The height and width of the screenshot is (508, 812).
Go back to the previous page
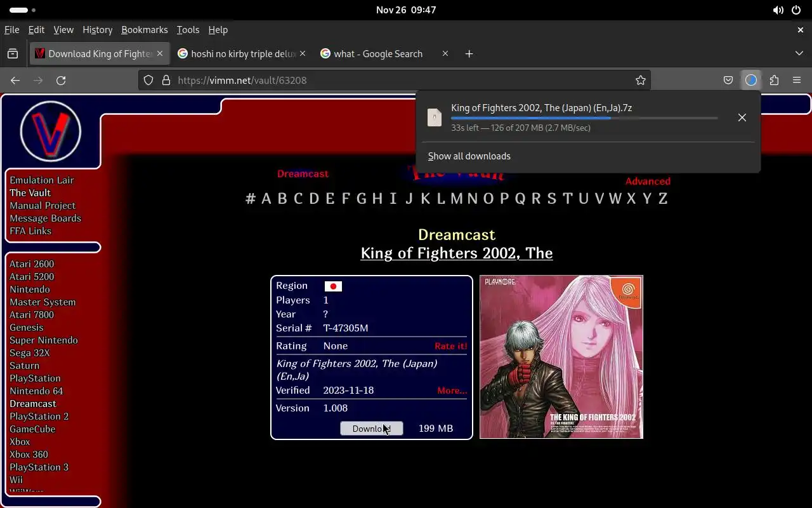coord(15,80)
